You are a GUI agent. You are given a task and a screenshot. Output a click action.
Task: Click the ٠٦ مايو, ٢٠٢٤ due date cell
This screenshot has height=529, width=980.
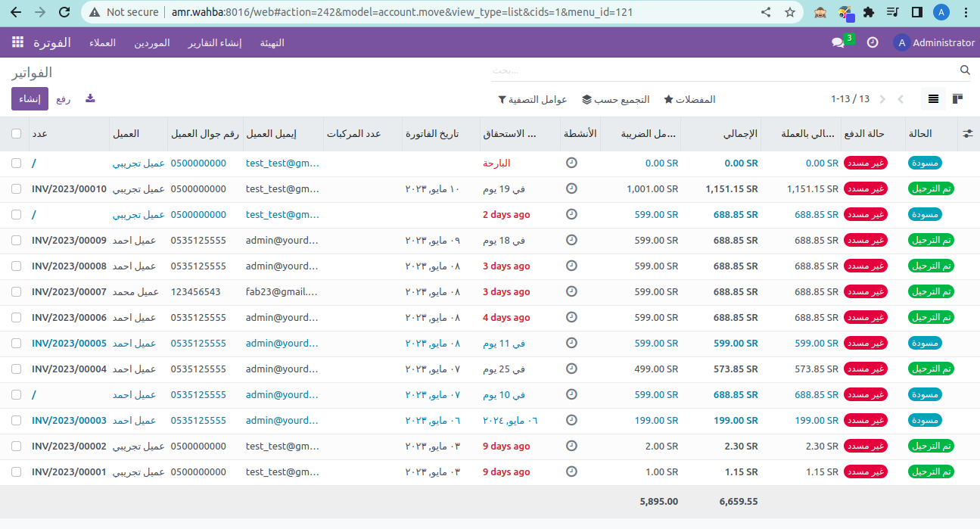510,420
